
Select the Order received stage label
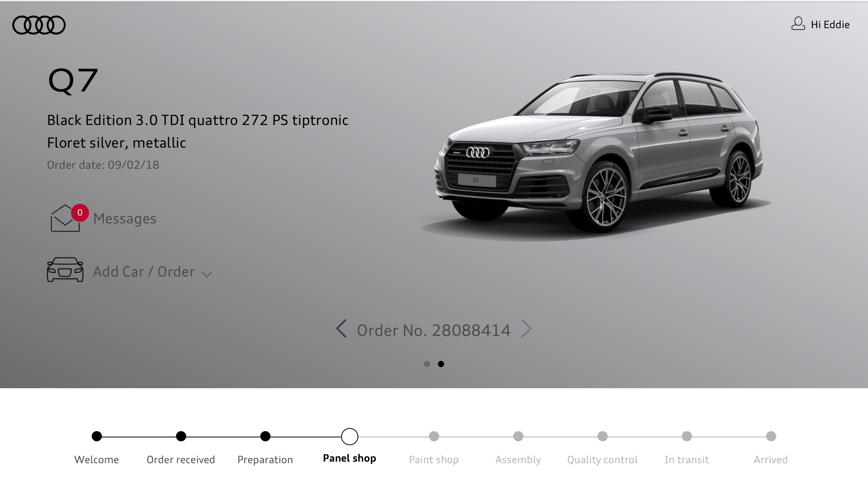(181, 460)
